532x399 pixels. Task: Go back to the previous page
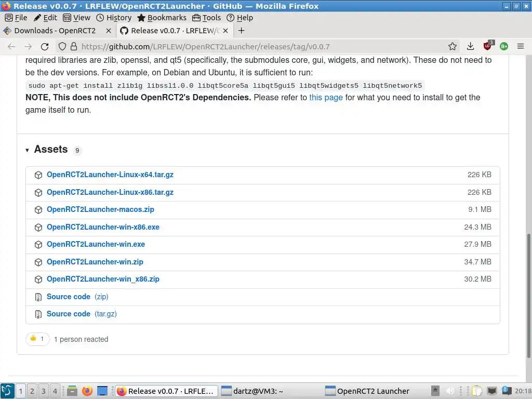click(11, 46)
